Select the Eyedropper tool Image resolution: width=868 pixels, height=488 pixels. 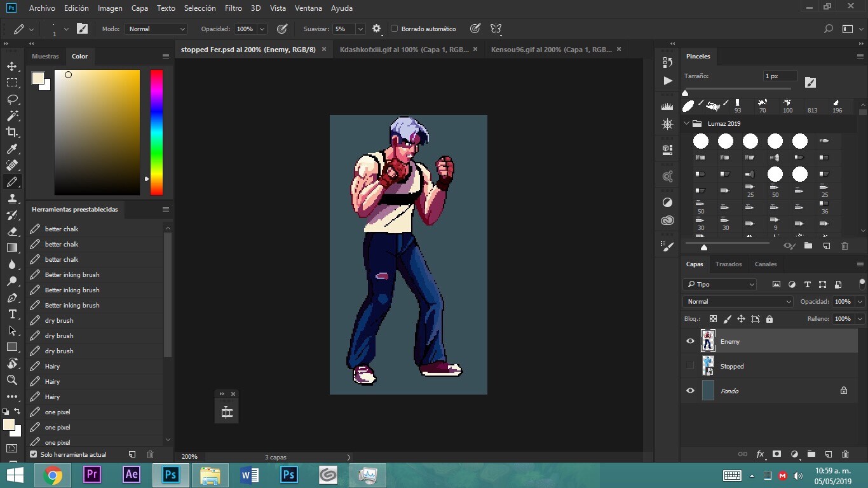tap(12, 149)
